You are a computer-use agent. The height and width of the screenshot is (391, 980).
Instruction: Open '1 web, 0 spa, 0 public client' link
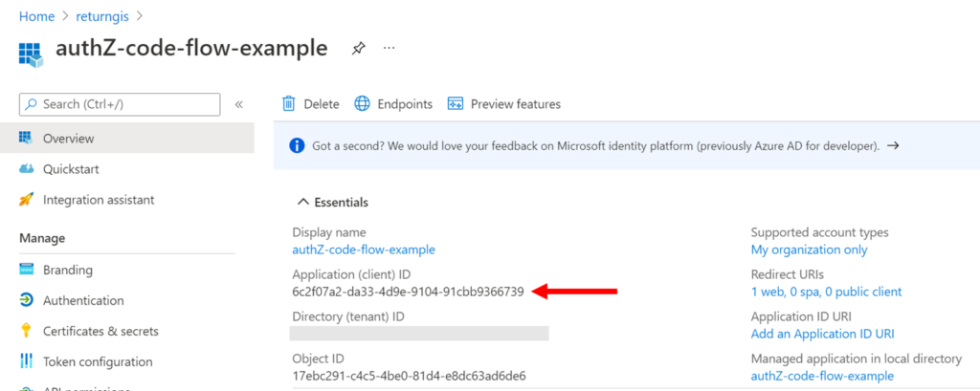pos(826,292)
